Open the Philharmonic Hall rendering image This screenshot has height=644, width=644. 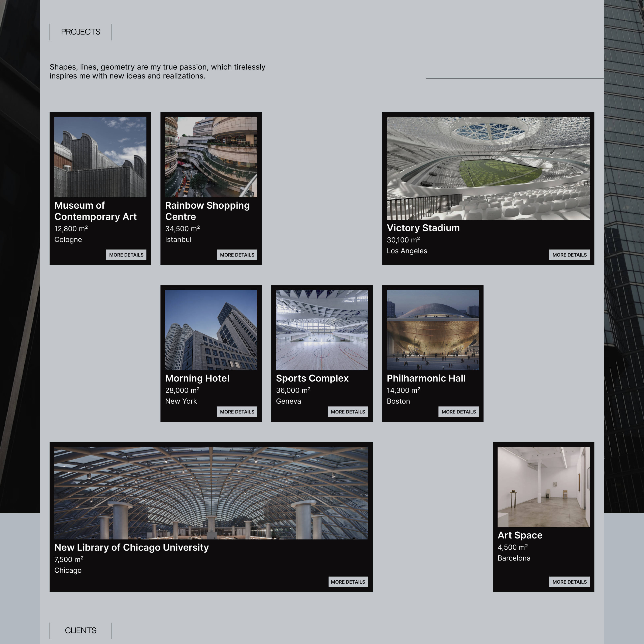pos(432,329)
